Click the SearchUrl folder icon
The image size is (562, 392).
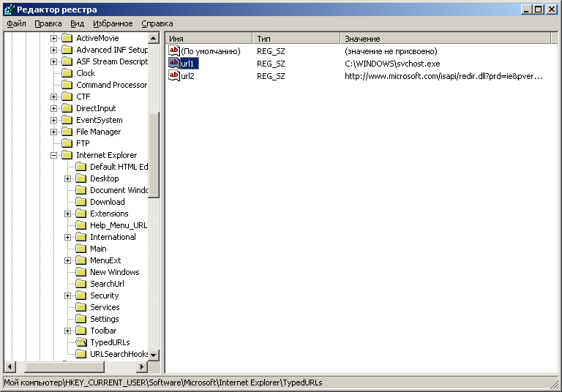(x=81, y=284)
